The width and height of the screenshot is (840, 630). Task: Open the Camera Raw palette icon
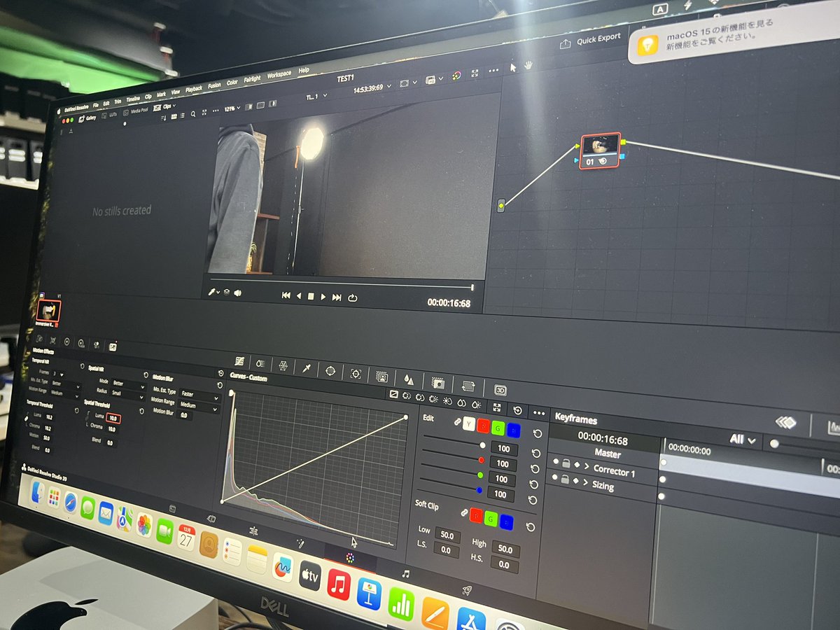(39, 338)
